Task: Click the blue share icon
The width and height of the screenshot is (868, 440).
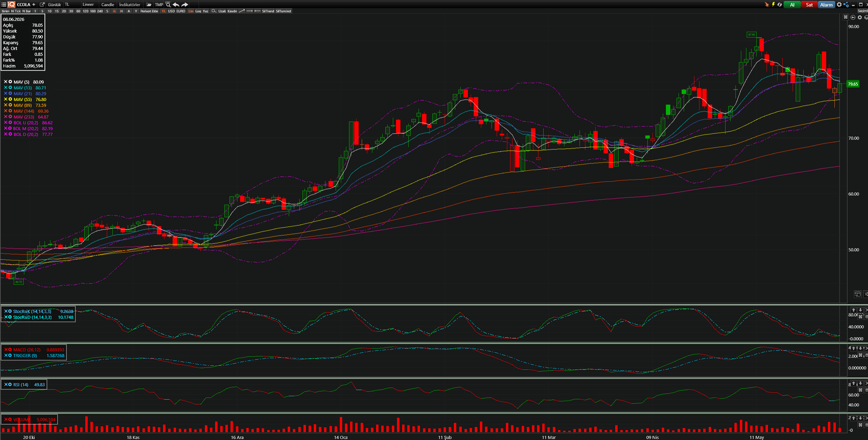Action: tap(846, 4)
